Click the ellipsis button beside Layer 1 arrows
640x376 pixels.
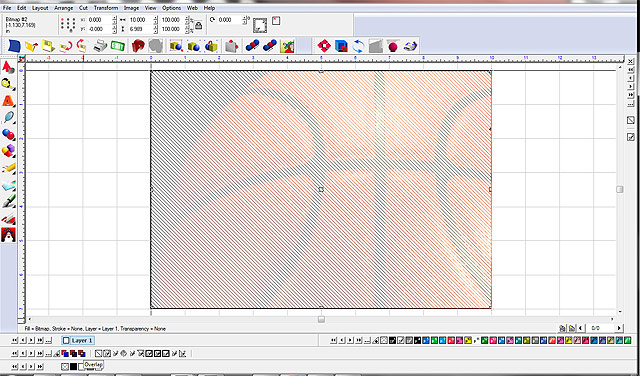tap(48, 340)
